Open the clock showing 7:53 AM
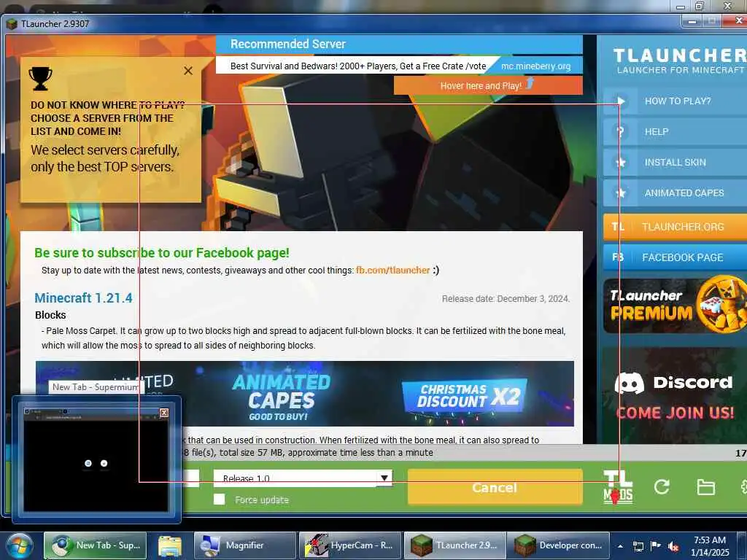The image size is (747, 560). [x=710, y=545]
